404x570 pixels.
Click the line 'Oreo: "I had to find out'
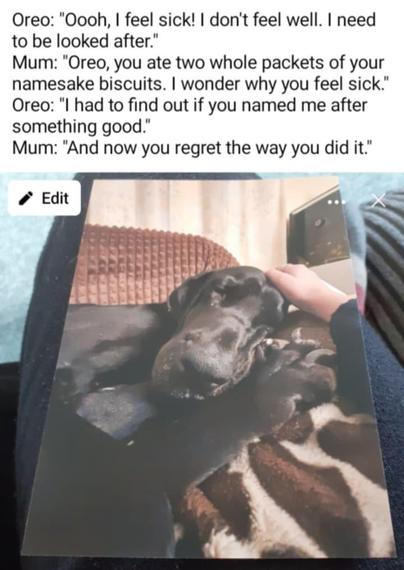[x=189, y=105]
